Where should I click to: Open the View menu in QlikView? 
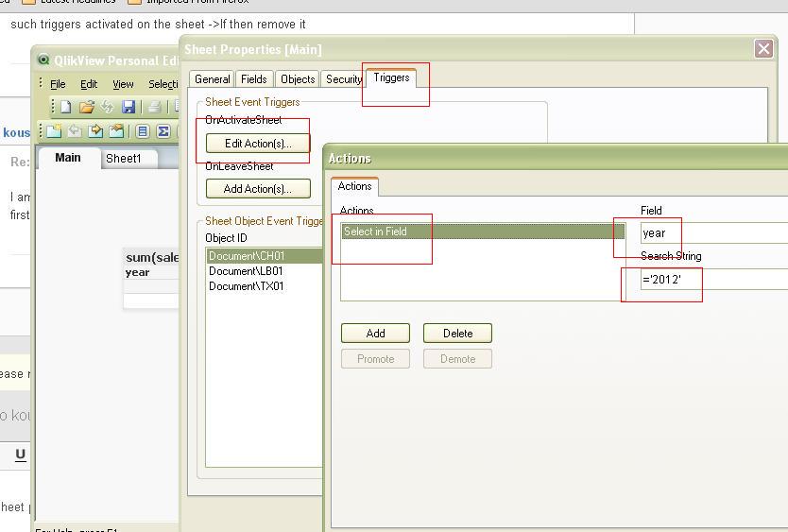click(123, 84)
